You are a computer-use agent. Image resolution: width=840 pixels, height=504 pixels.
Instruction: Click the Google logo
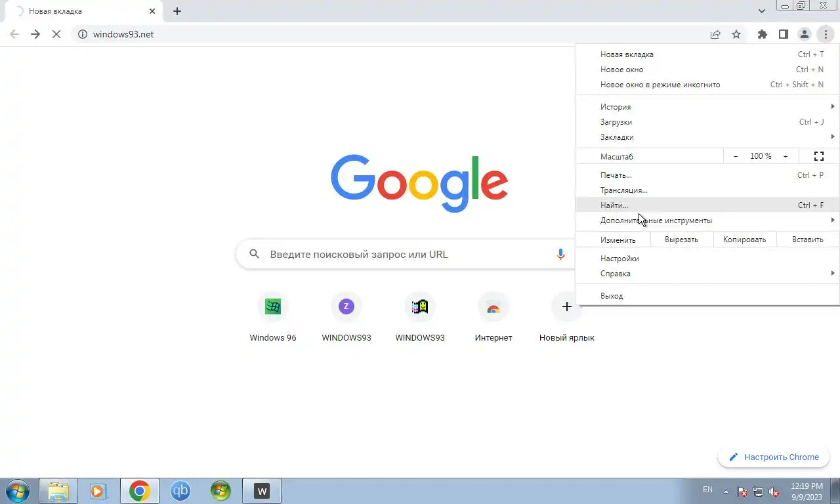click(419, 183)
